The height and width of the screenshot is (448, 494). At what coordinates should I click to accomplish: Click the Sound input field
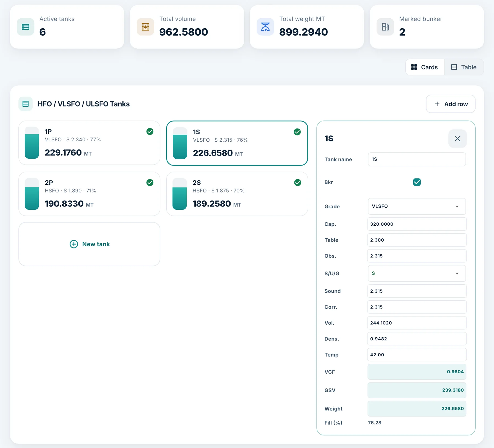tap(417, 291)
